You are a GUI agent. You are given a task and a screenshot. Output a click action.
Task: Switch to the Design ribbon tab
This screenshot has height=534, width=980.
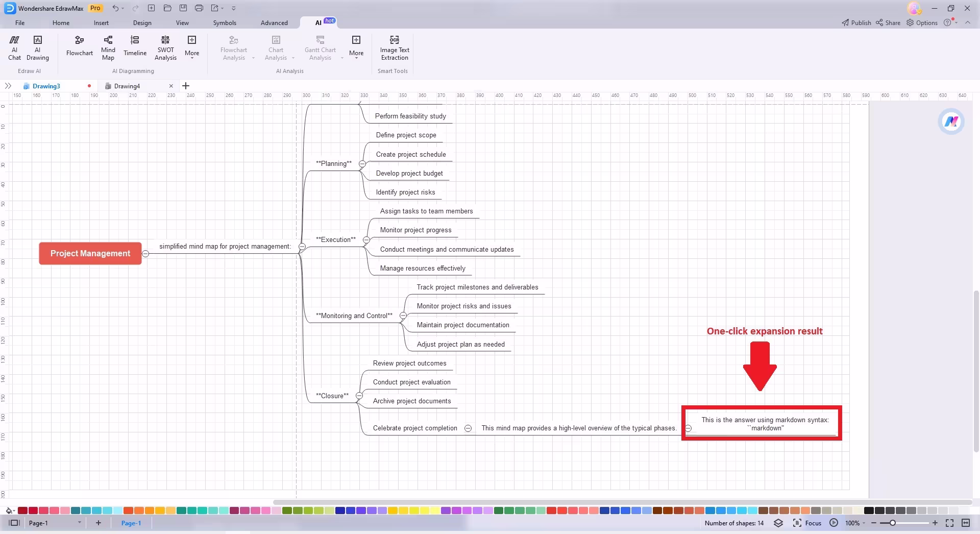tap(142, 23)
